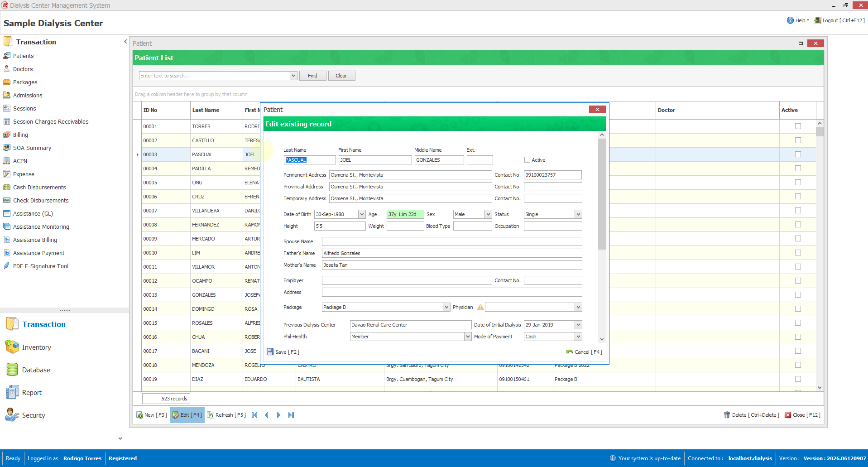Click the Edit [F4] toolbar button

point(187,415)
